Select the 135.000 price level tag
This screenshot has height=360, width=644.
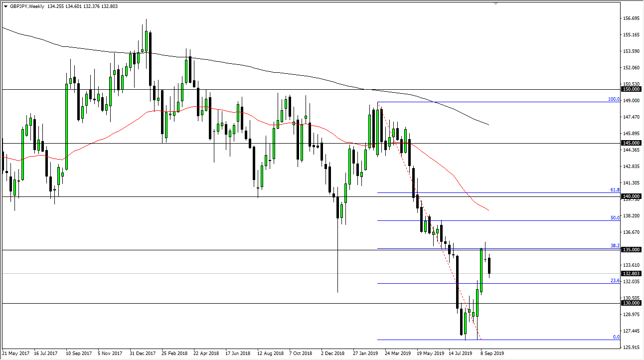click(x=631, y=250)
